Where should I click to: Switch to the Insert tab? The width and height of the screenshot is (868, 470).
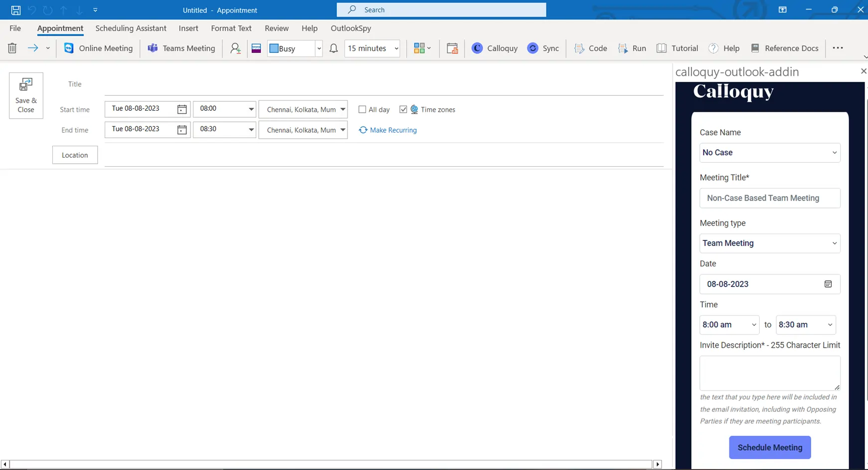[188, 28]
